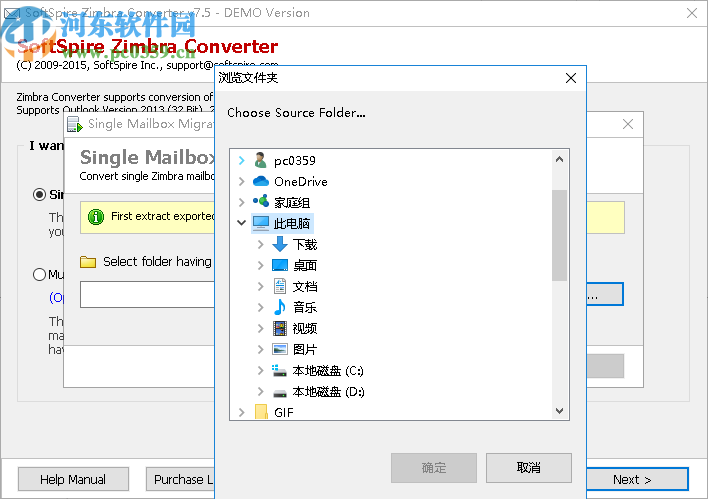Image resolution: width=708 pixels, height=499 pixels.
Task: Click the Purchase License button
Action: (180, 479)
